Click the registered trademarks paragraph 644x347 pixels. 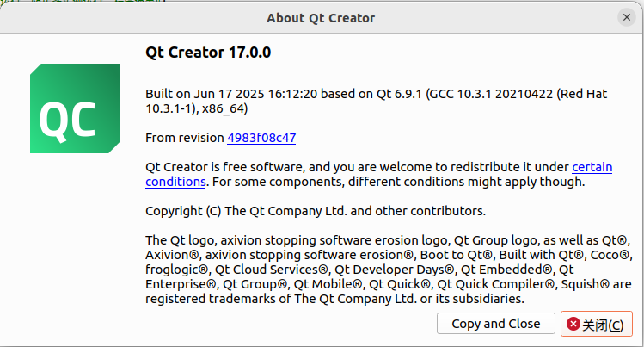click(x=389, y=270)
